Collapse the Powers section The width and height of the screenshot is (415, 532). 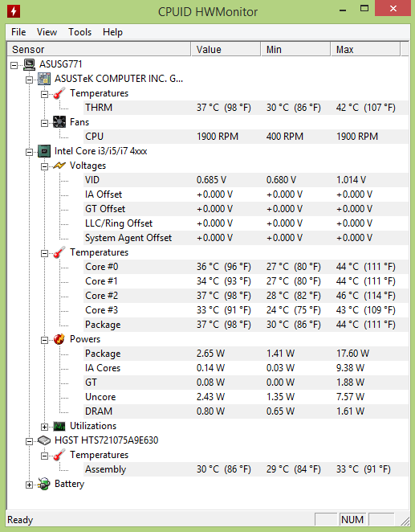point(44,340)
